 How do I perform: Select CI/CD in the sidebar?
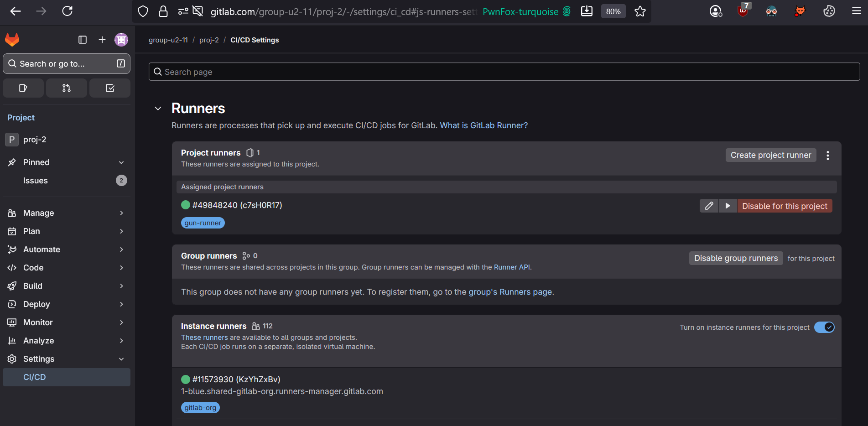tap(35, 377)
